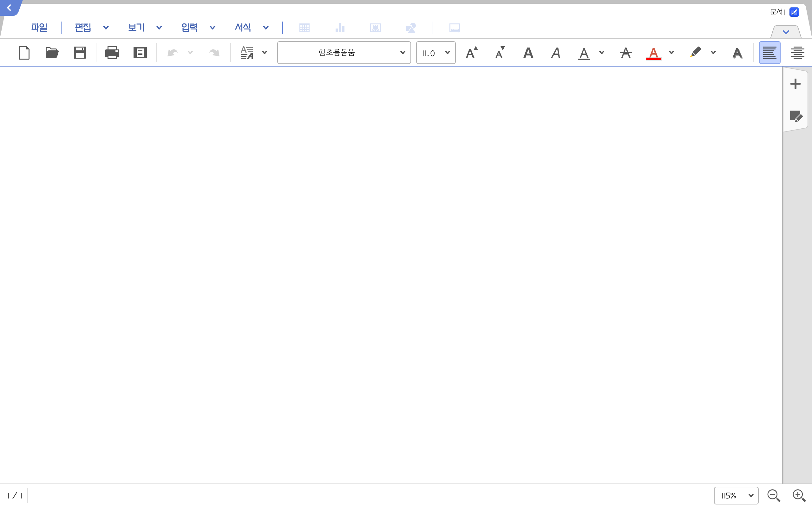The width and height of the screenshot is (812, 507).
Task: Toggle italic text formatting
Action: pos(556,53)
